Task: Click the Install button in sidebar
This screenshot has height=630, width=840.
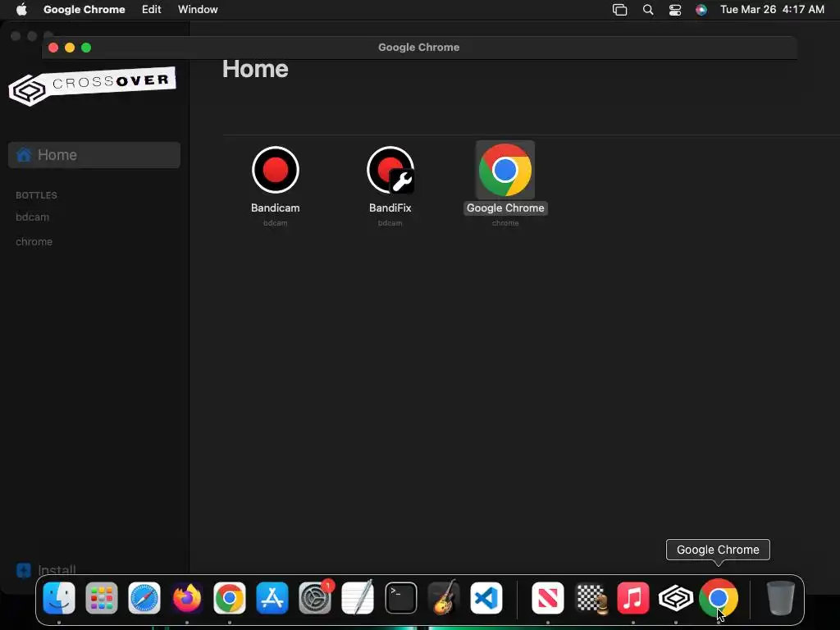Action: [x=46, y=570]
